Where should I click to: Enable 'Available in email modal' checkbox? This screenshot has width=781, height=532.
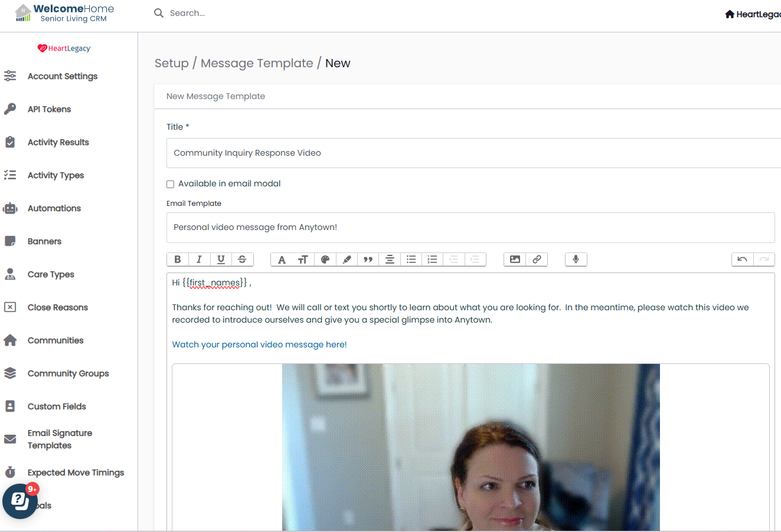(171, 184)
